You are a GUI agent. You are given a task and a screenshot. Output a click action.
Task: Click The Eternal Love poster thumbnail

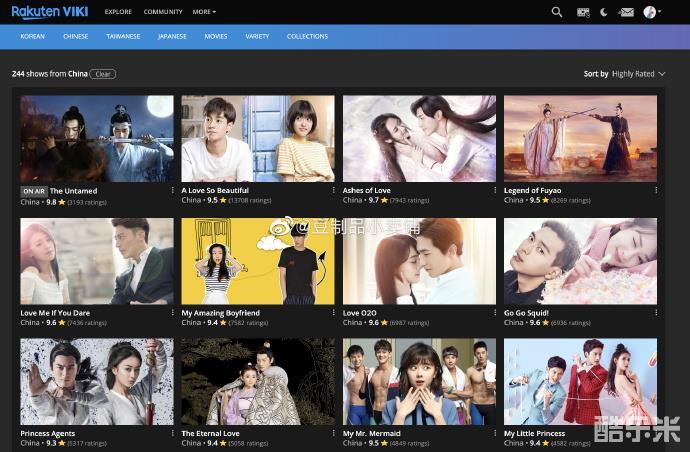[x=258, y=382]
